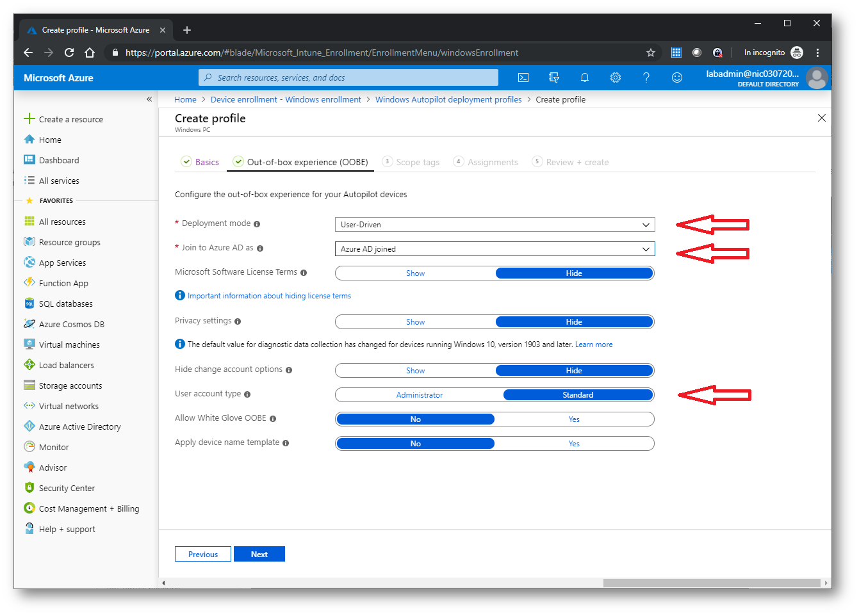859x616 pixels.
Task: Click the Virtual networks icon
Action: [x=29, y=405]
